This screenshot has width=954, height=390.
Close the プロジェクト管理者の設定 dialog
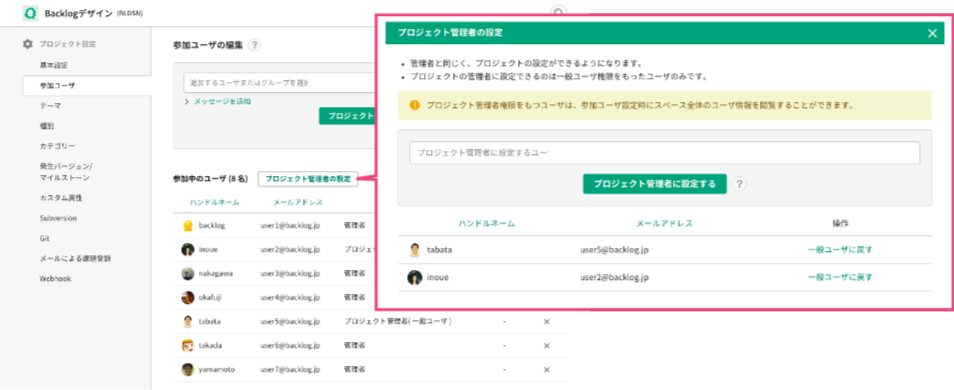tap(932, 33)
